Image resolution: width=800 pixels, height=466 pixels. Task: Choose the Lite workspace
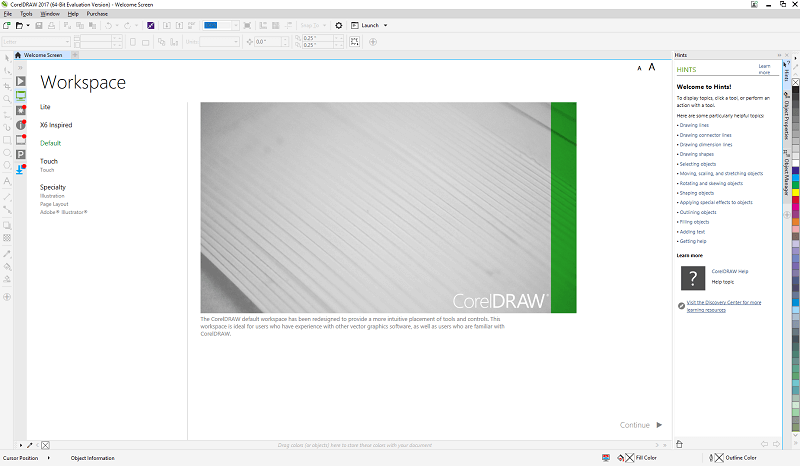45,107
